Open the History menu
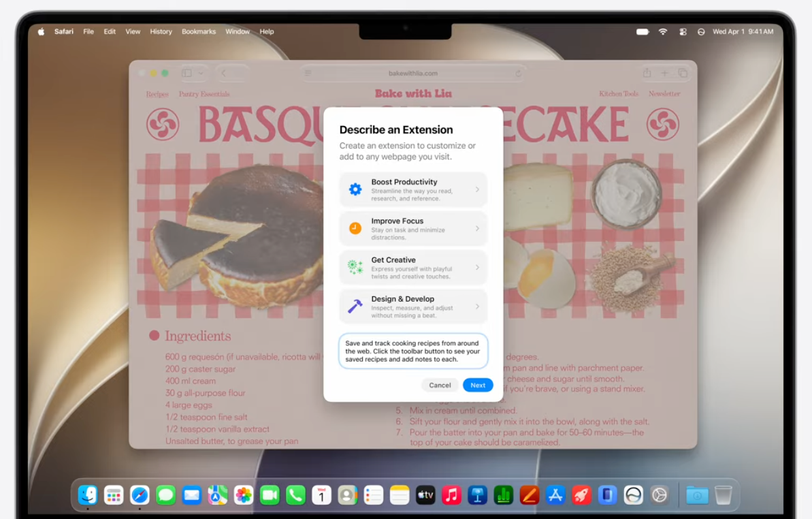 161,31
